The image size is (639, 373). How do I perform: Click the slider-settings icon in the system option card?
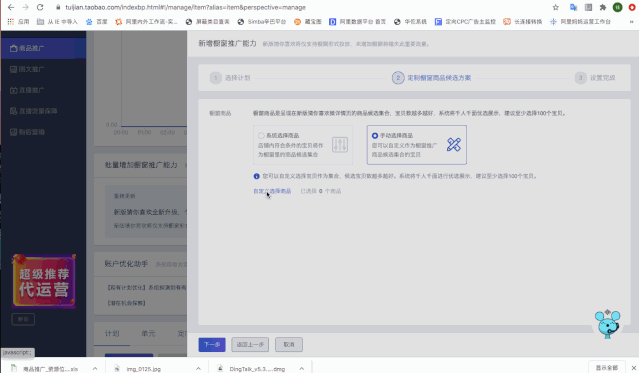[340, 145]
